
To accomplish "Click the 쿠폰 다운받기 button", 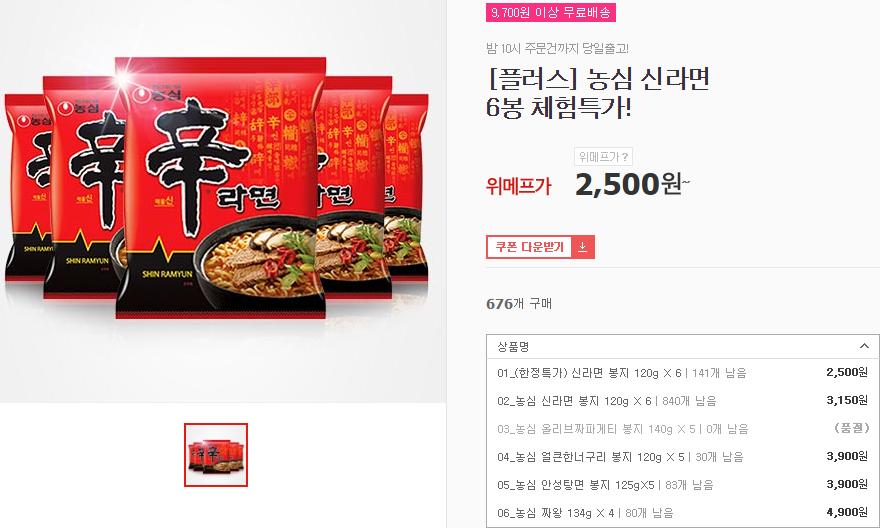I will (x=540, y=247).
